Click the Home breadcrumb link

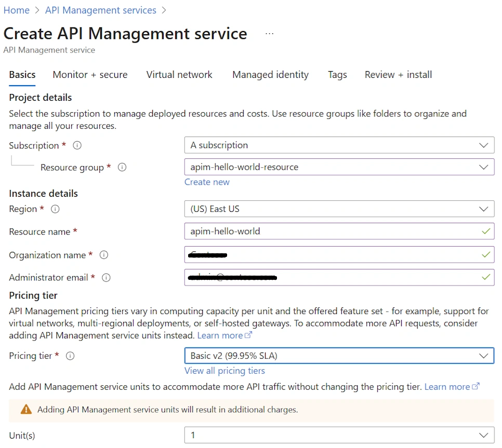(16, 10)
